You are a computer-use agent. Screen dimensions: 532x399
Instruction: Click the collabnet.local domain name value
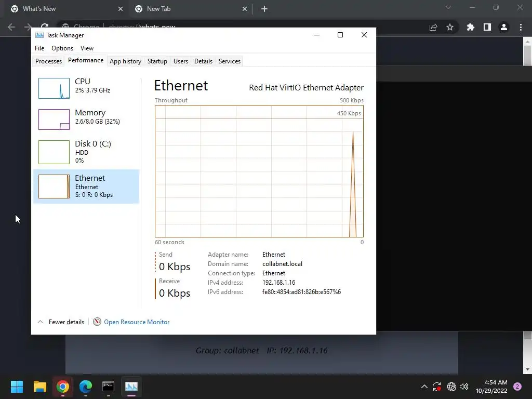click(282, 264)
